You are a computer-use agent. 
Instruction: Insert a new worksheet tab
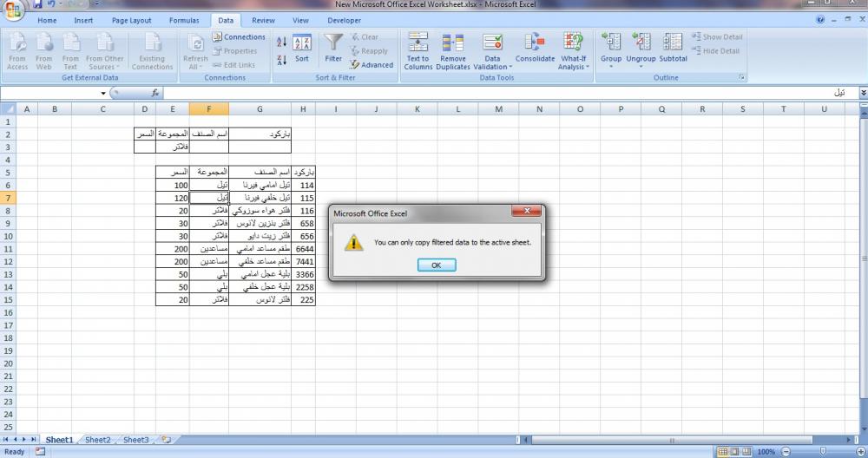click(166, 440)
